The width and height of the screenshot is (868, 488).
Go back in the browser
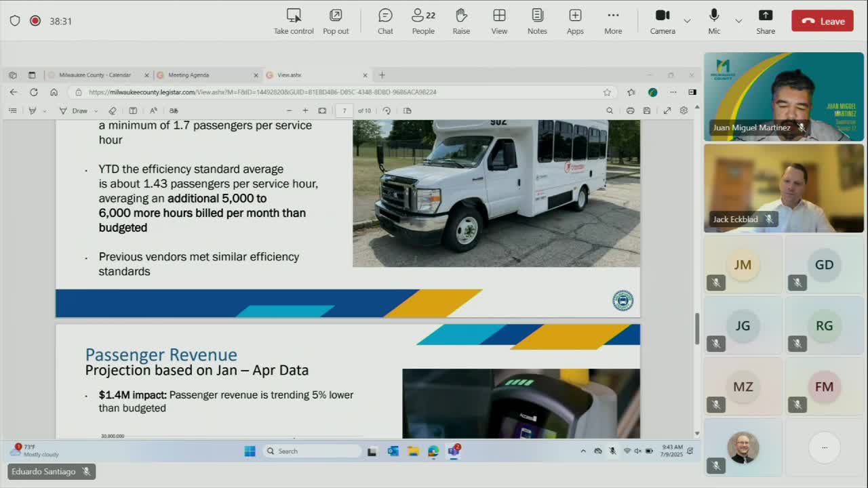point(14,92)
